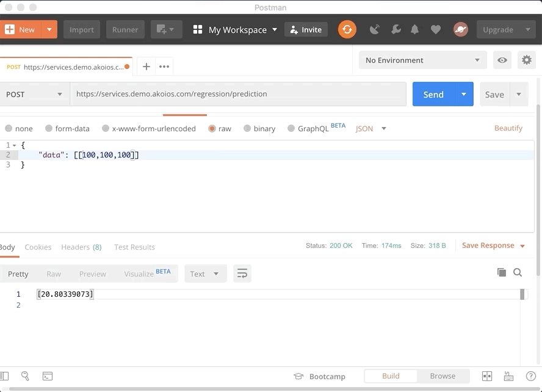Viewport: 542px width, 392px height.
Task: Open the response Cookies tab
Action: (x=38, y=247)
